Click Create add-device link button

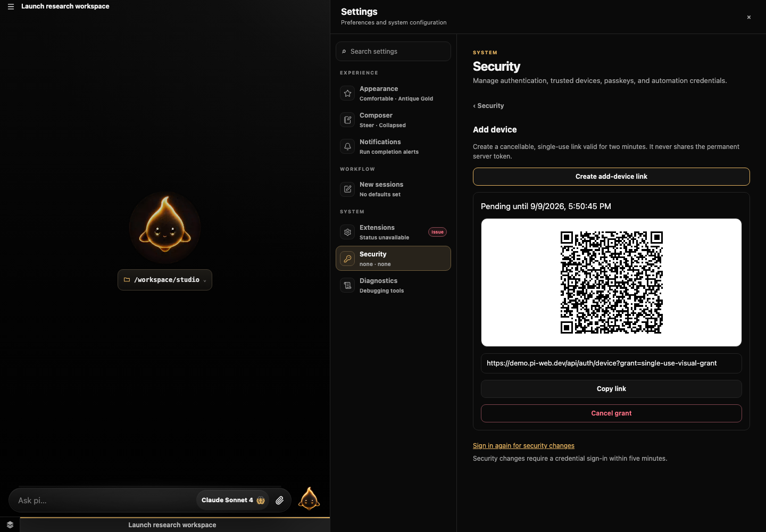[611, 177]
